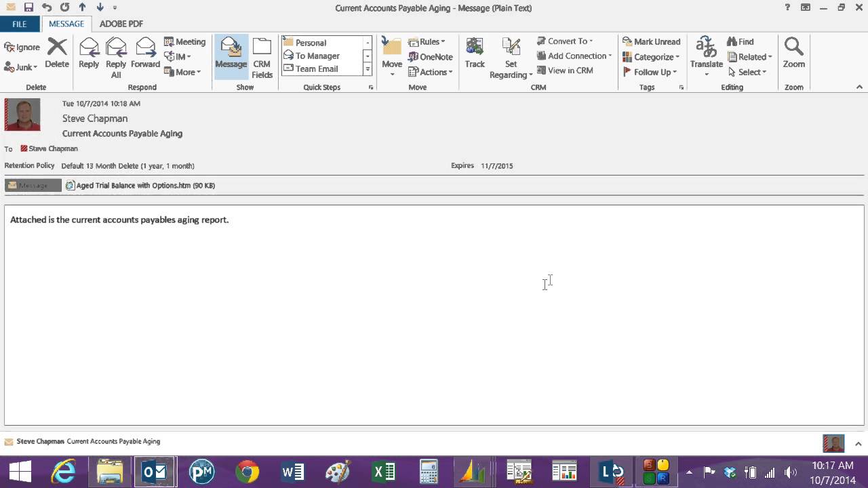Expand Follow Up options
This screenshot has height=488, width=868.
(x=650, y=72)
